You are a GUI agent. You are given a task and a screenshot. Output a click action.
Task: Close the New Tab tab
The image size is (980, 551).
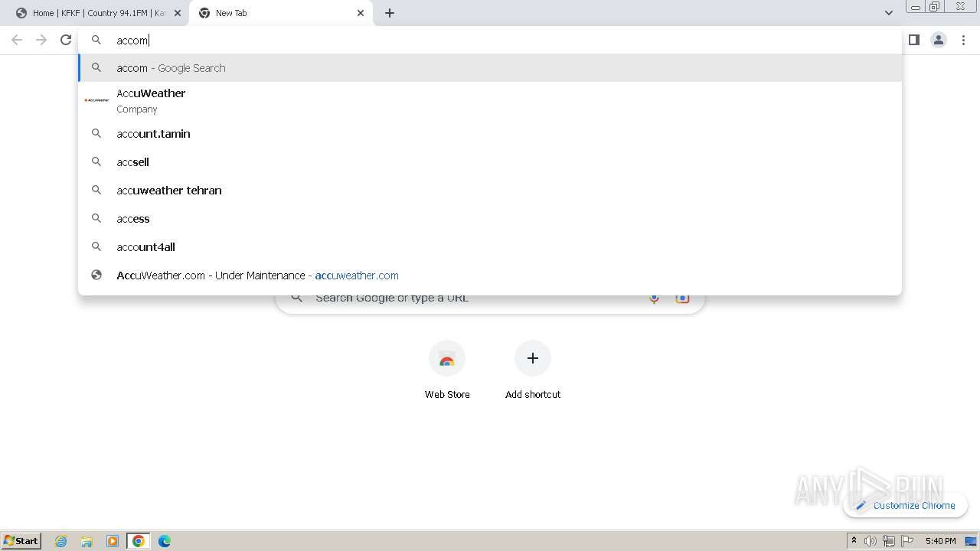click(361, 13)
